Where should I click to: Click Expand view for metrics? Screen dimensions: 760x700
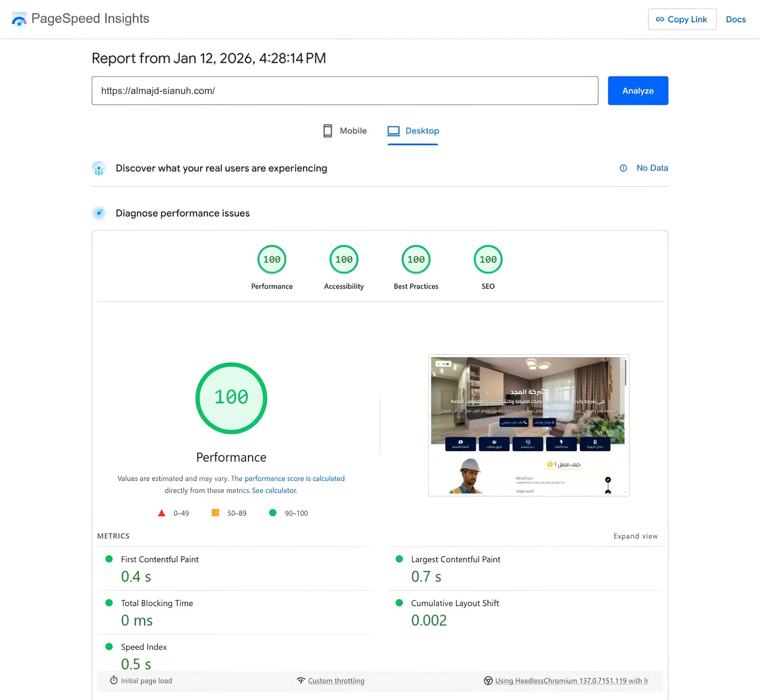click(x=635, y=536)
